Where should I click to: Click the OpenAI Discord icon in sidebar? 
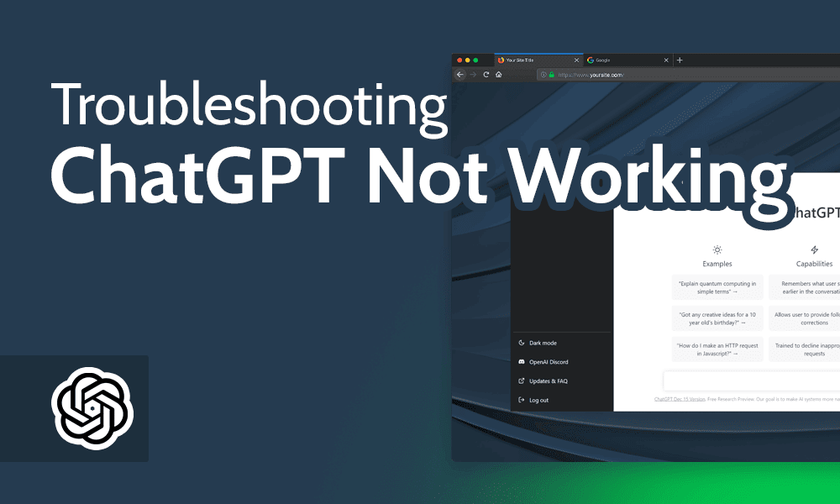point(522,361)
